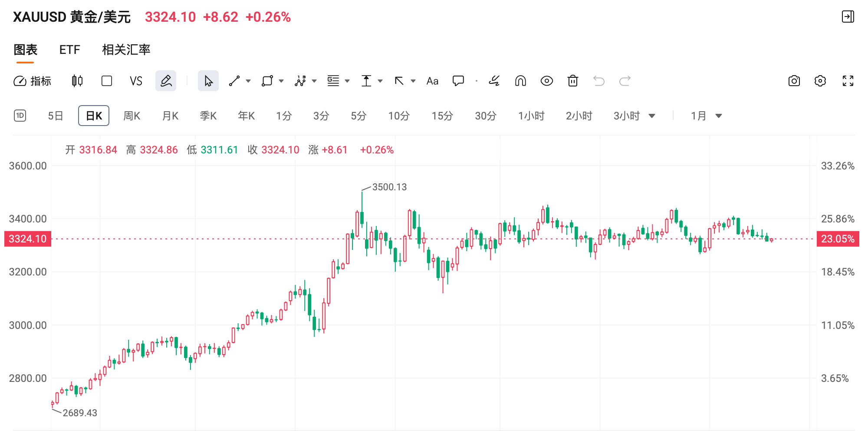Delete drawings with the trash icon
Viewport: 868px width, 431px height.
(x=573, y=81)
